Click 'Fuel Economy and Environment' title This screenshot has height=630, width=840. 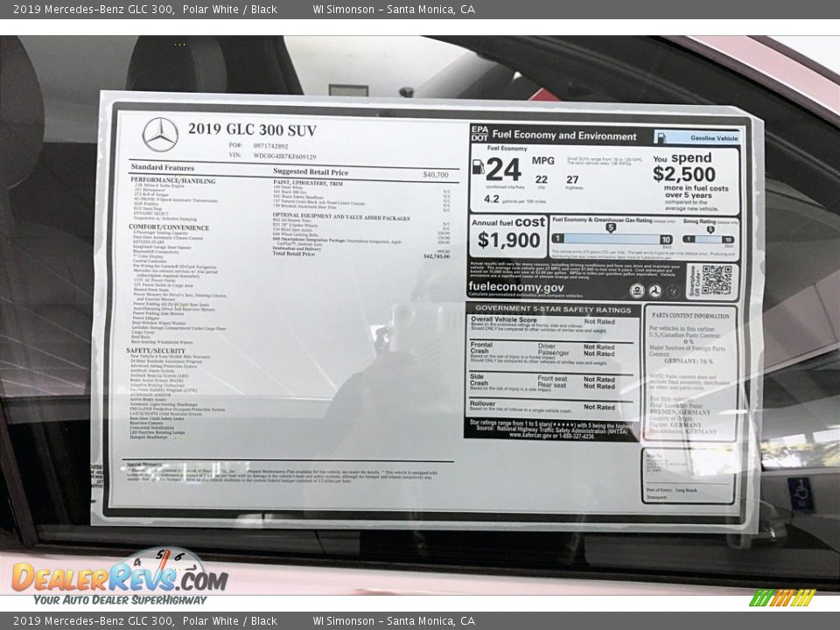[x=564, y=136]
